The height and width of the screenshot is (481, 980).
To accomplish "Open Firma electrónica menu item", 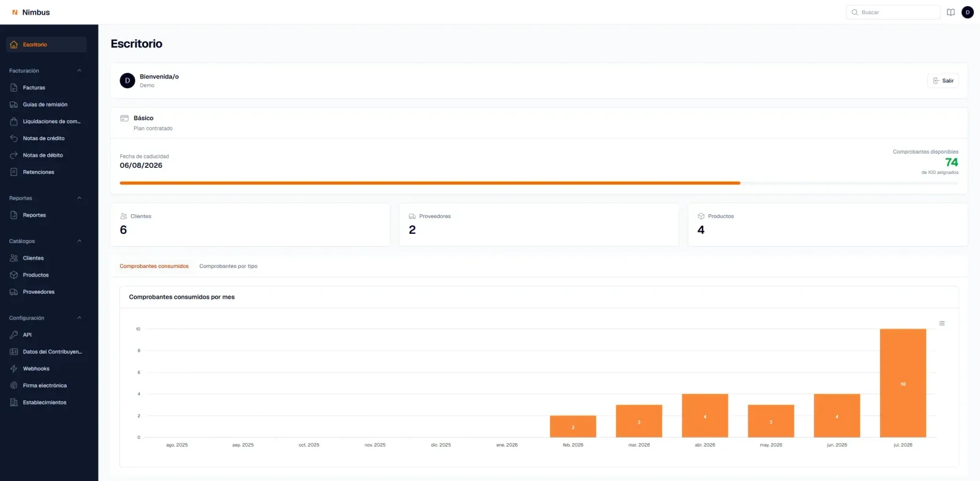I will click(46, 386).
